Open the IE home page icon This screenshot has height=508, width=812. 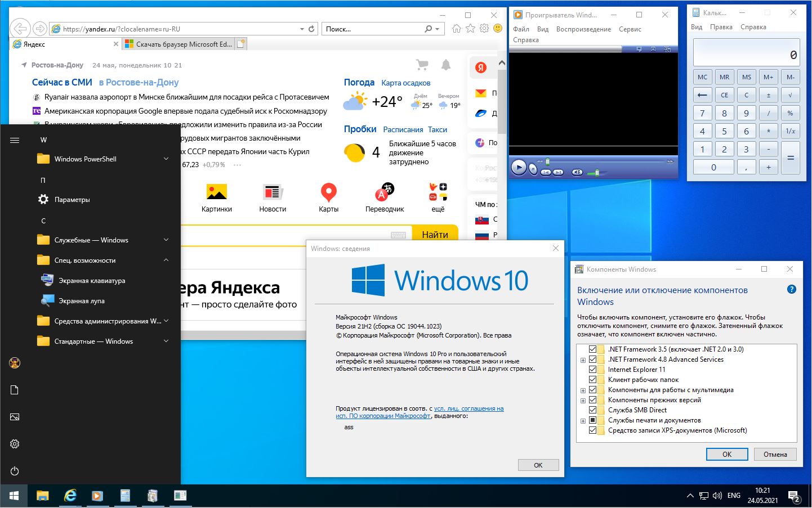point(457,28)
